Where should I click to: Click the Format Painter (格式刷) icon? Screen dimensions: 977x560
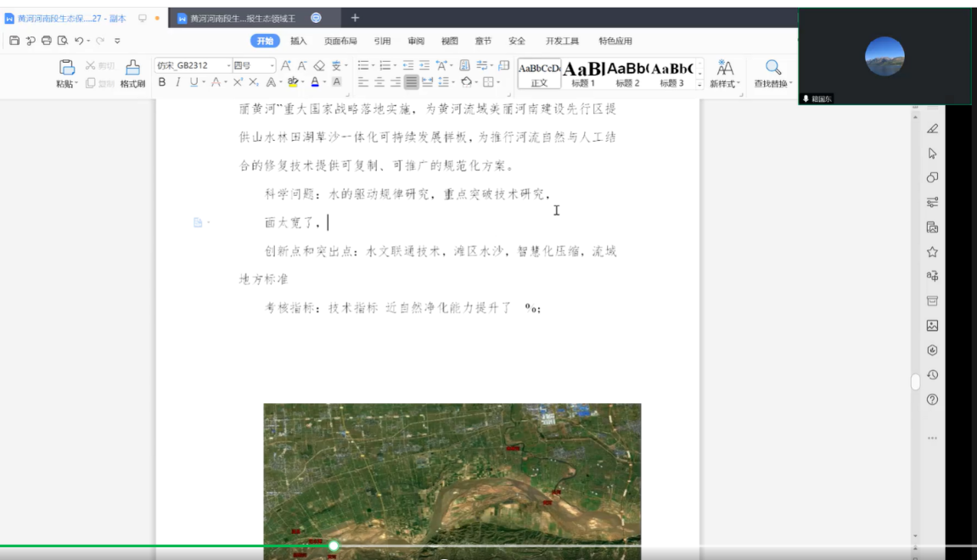pos(132,68)
